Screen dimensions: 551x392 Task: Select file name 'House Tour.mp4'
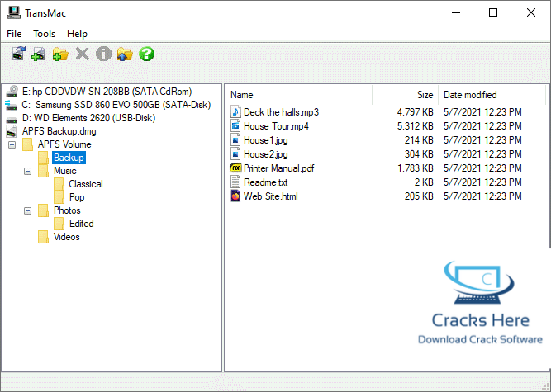pos(276,126)
